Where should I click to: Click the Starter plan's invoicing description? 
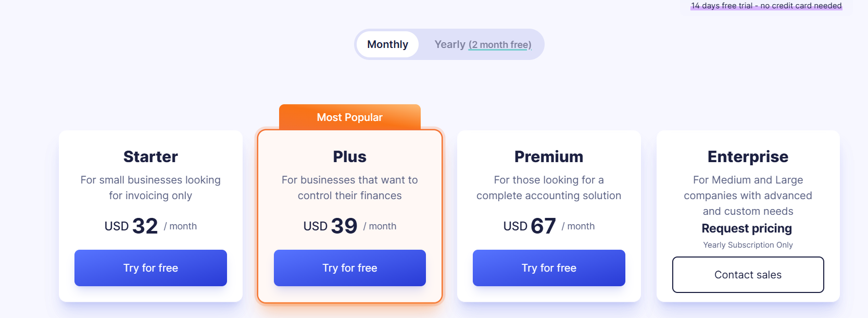pos(150,188)
